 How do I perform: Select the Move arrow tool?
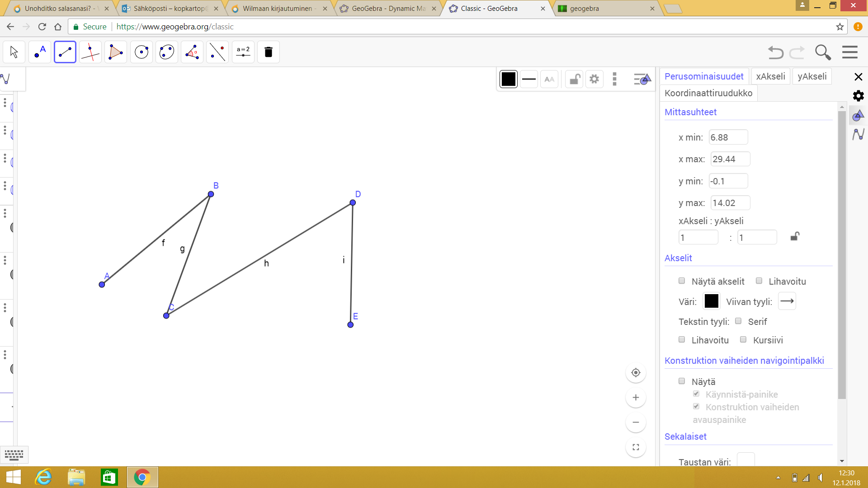pos(14,52)
